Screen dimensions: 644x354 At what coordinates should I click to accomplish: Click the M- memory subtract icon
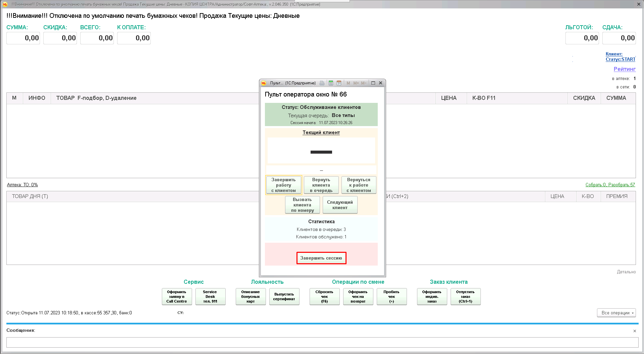pos(364,83)
